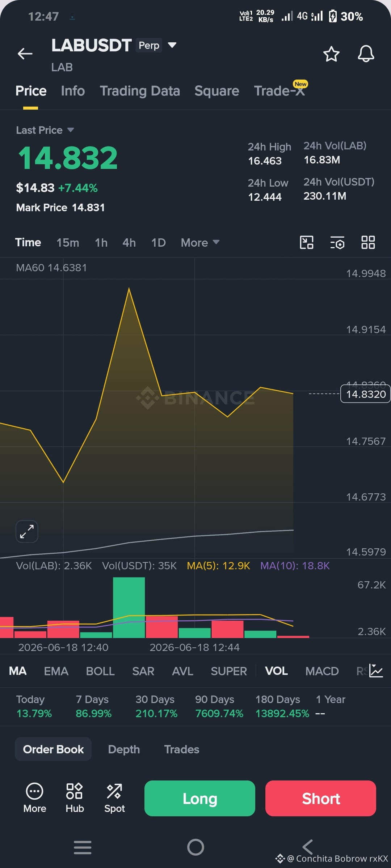Screen dimensions: 391x868
Task: Tap the green Long button
Action: [200, 798]
